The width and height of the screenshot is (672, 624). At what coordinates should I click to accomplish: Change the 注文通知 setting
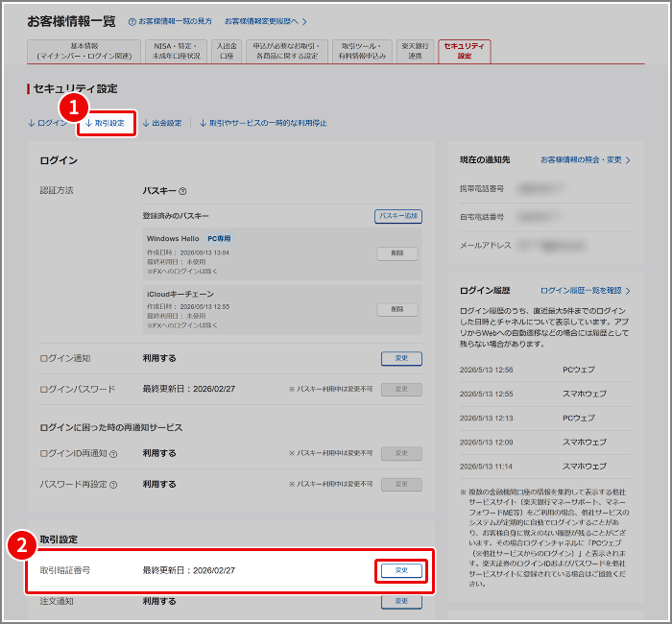coord(401,601)
